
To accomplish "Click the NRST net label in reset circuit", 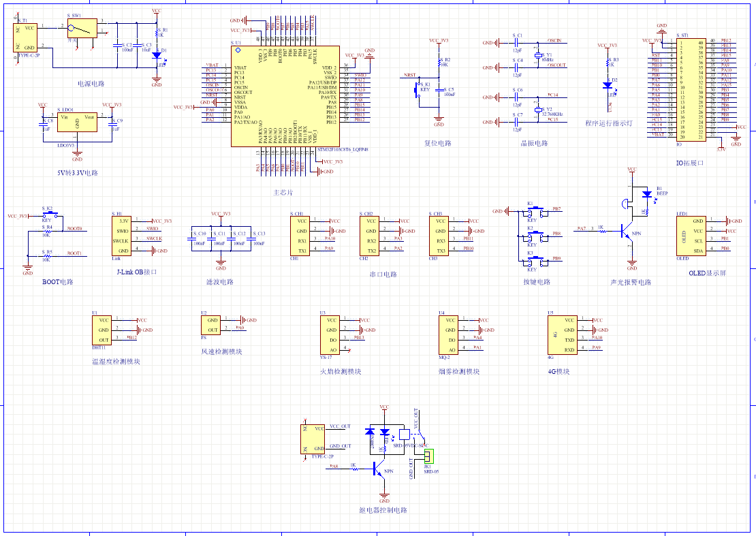I will [410, 75].
